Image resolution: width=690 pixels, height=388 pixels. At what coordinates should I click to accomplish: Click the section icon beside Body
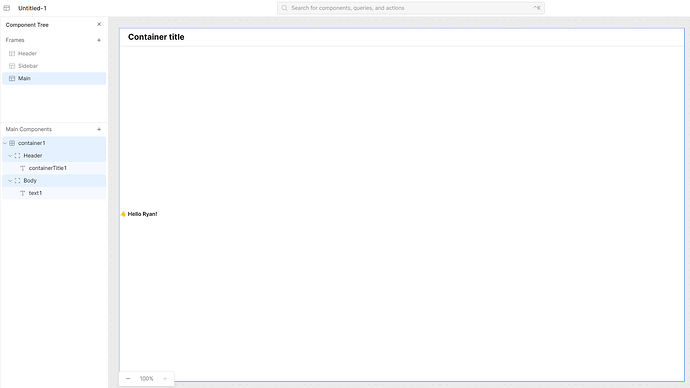18,180
